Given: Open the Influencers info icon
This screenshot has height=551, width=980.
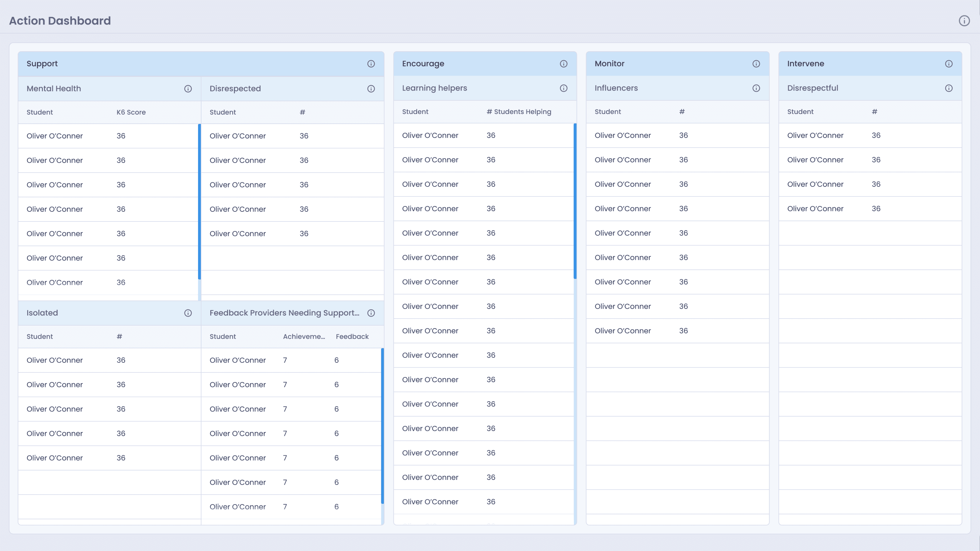Looking at the screenshot, I should point(756,88).
